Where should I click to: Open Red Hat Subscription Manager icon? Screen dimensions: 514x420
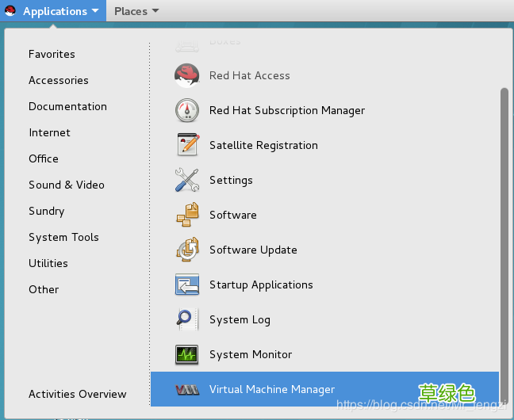[187, 110]
